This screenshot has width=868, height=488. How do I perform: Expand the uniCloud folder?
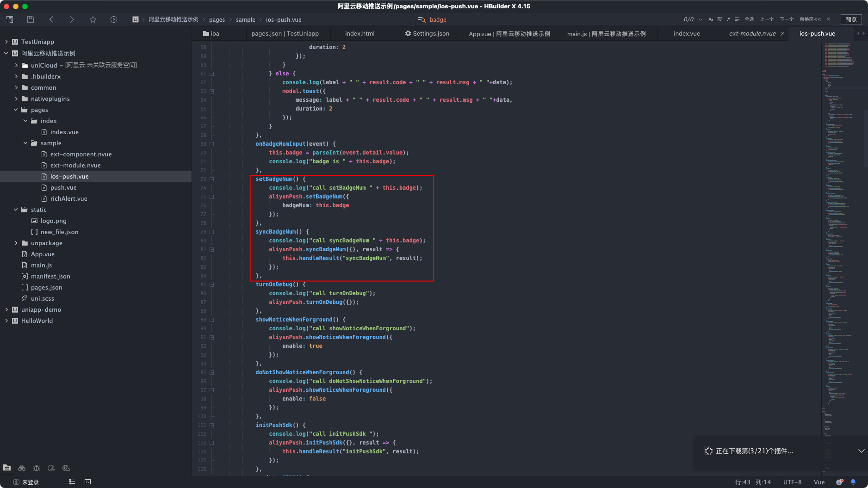(16, 65)
